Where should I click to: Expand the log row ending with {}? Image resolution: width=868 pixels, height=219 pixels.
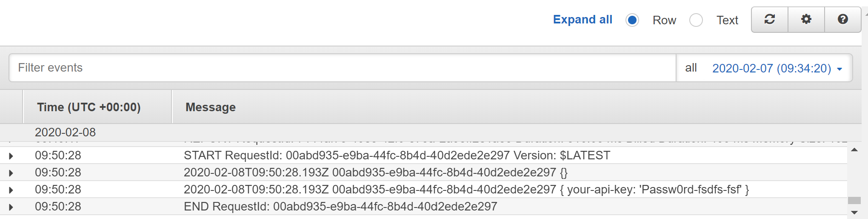11,173
